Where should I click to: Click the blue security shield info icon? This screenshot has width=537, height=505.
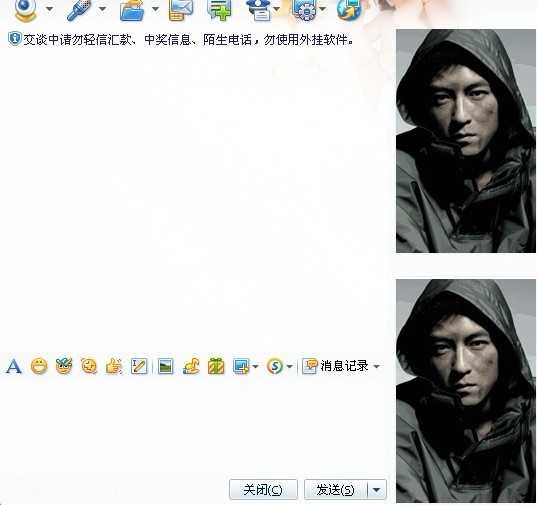(x=15, y=38)
